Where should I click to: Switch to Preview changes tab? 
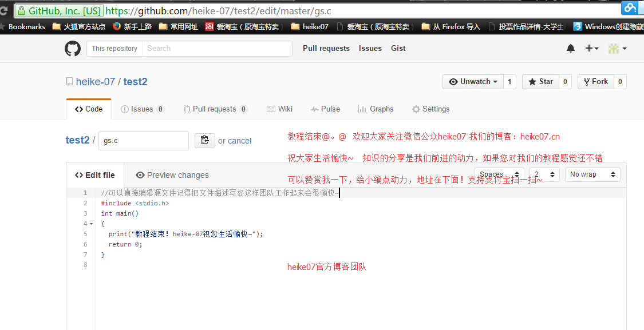tap(172, 175)
